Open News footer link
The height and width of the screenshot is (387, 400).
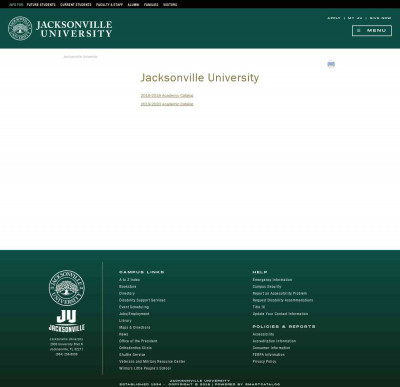point(123,334)
